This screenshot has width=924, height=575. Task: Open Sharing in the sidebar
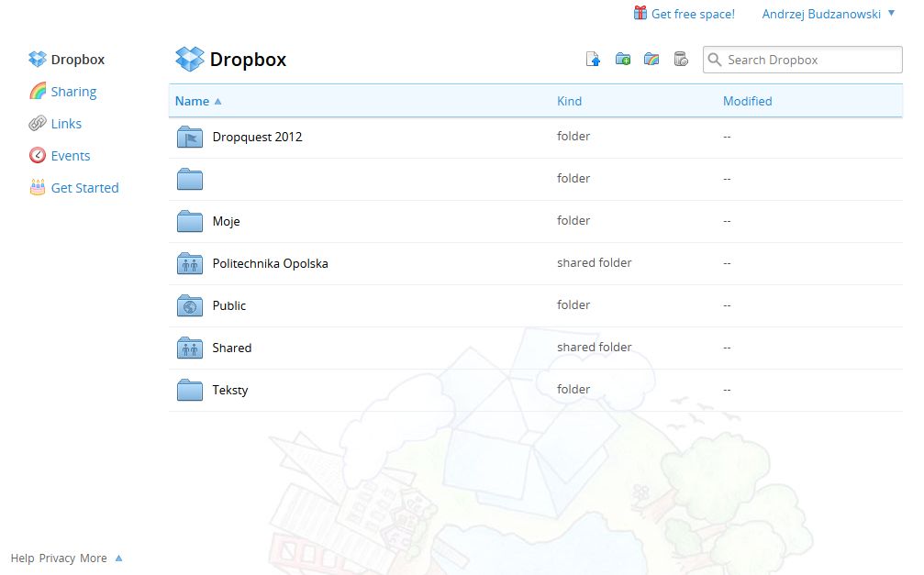[x=73, y=92]
